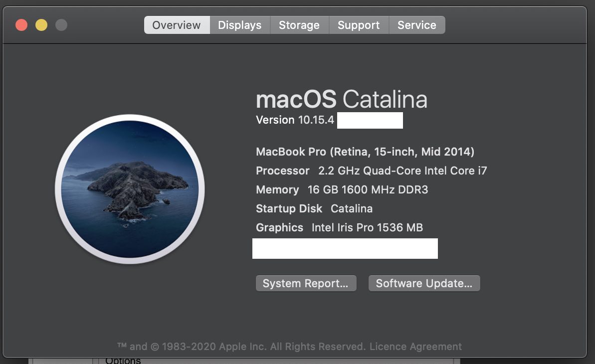595x364 pixels.
Task: Close the About This Mac window
Action: click(x=21, y=25)
